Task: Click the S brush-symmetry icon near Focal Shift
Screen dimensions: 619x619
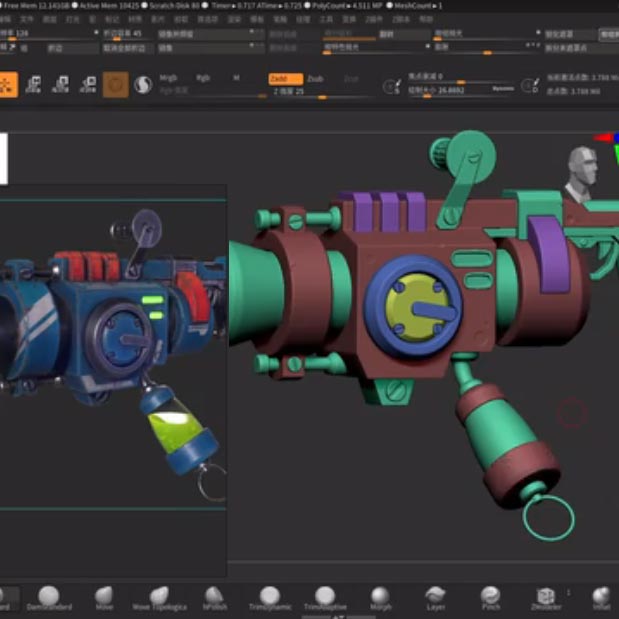Action: click(392, 86)
